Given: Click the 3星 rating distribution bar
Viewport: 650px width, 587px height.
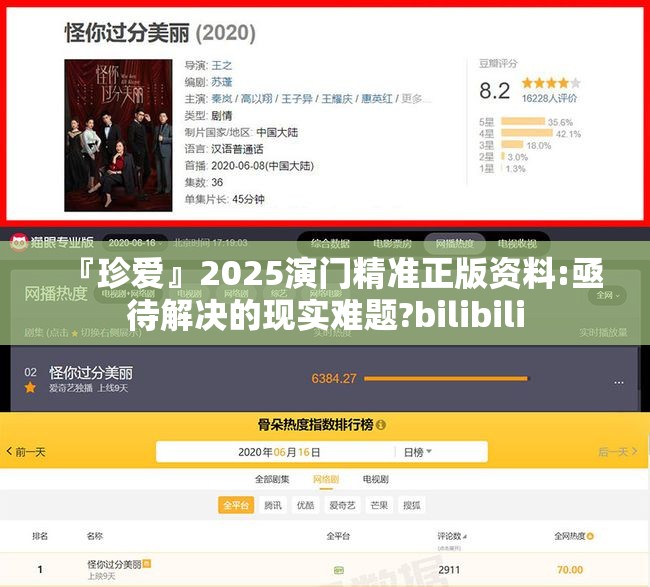Looking at the screenshot, I should 512,144.
